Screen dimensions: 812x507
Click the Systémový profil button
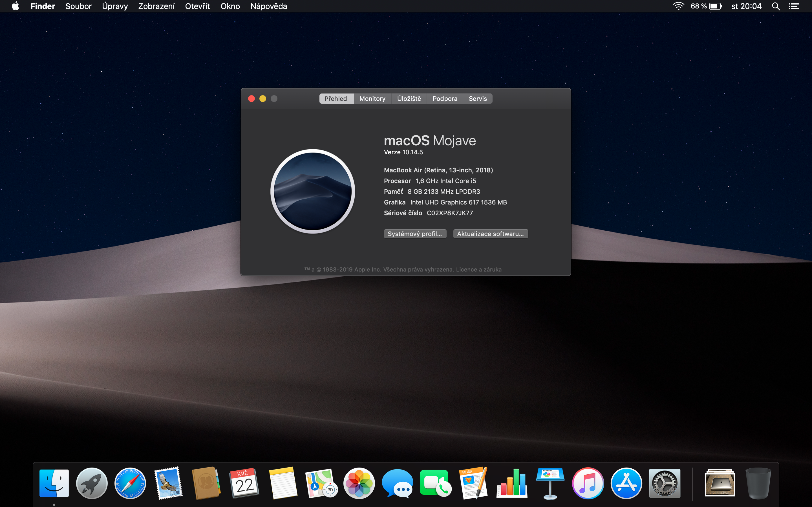point(415,234)
